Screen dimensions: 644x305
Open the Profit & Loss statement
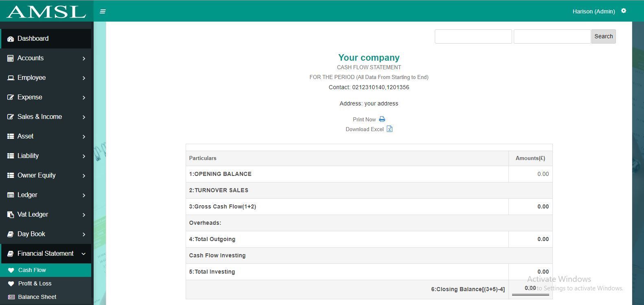pyautogui.click(x=46, y=283)
